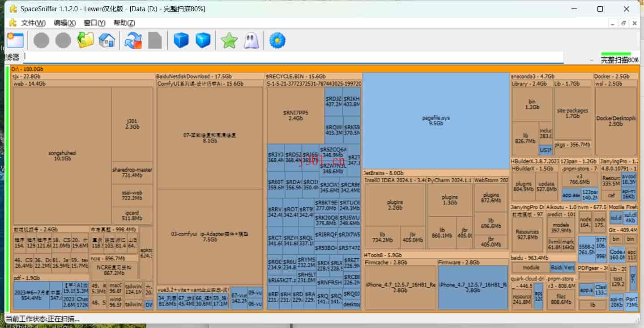
Task: Select the songshuhezi 10.1Gb block
Action: coord(62,156)
